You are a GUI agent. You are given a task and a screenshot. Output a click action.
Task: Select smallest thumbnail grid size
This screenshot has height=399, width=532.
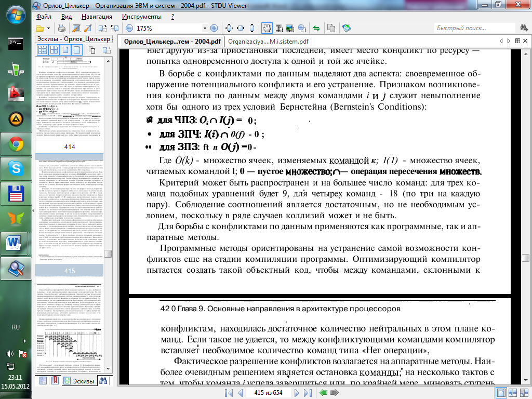point(43,50)
